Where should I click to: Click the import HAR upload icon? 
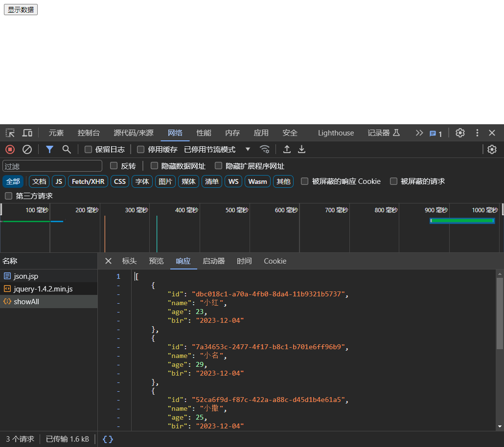click(x=287, y=150)
